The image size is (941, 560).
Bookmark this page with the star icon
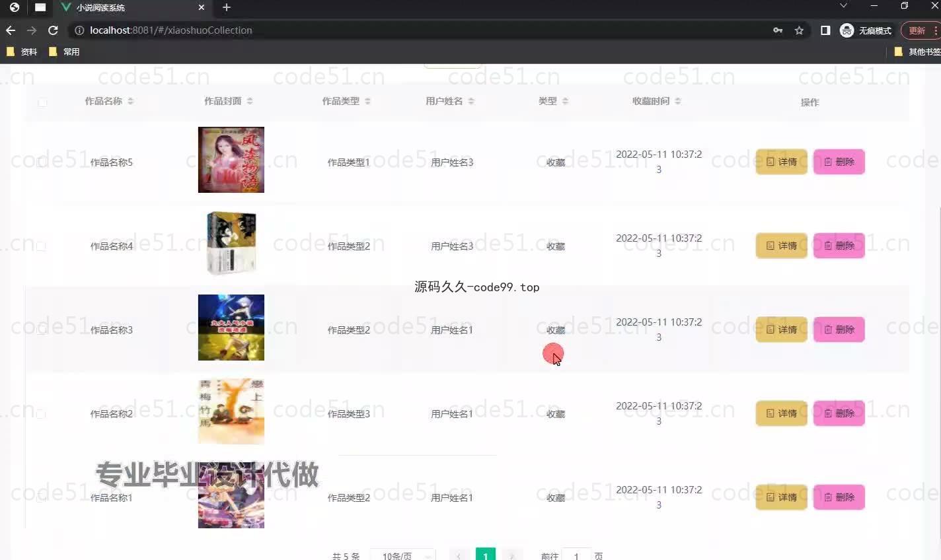pyautogui.click(x=799, y=30)
